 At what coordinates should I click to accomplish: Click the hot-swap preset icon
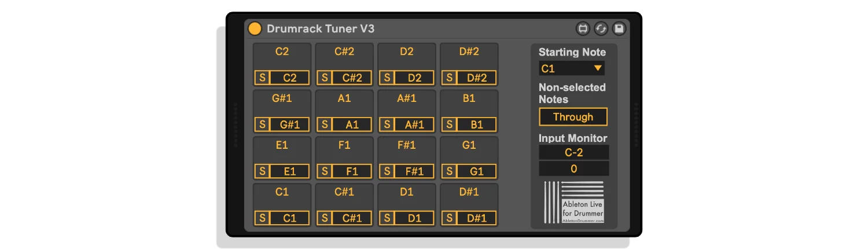tap(601, 28)
